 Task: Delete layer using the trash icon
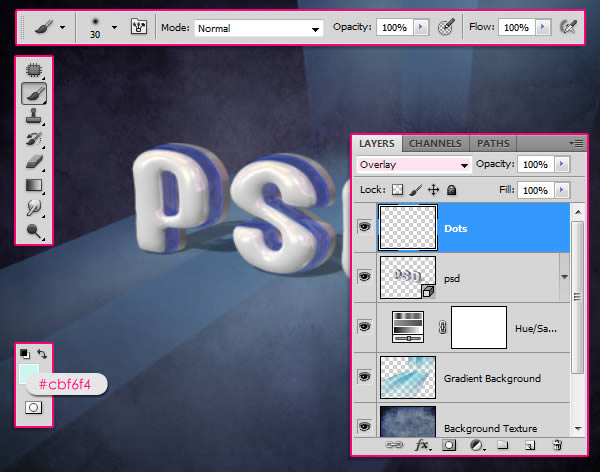[558, 444]
